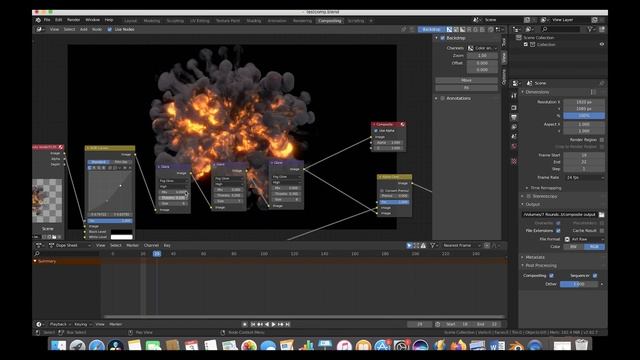Collapse the Summary channel row
The image size is (640, 360).
click(35, 261)
